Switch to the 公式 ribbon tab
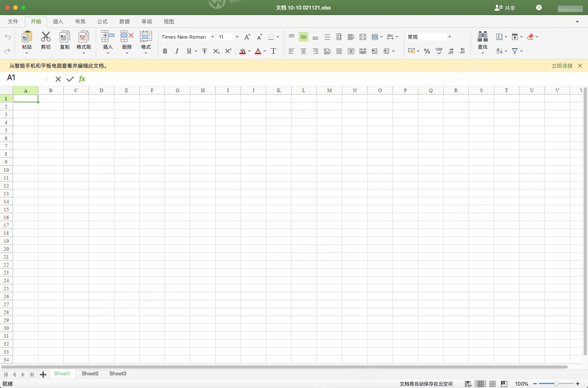588x388 pixels. pos(102,22)
